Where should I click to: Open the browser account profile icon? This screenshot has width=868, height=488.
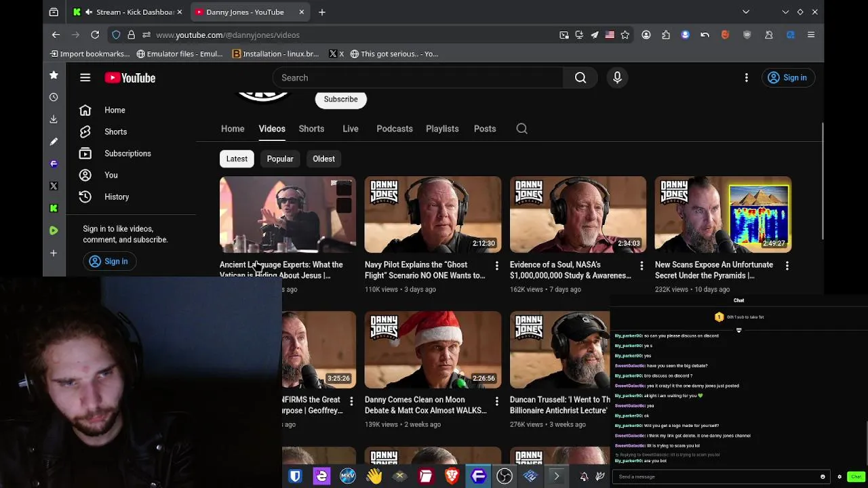coord(646,35)
